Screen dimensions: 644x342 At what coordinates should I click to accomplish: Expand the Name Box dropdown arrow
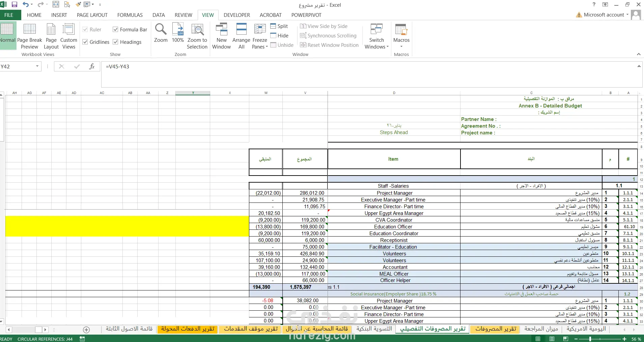37,66
